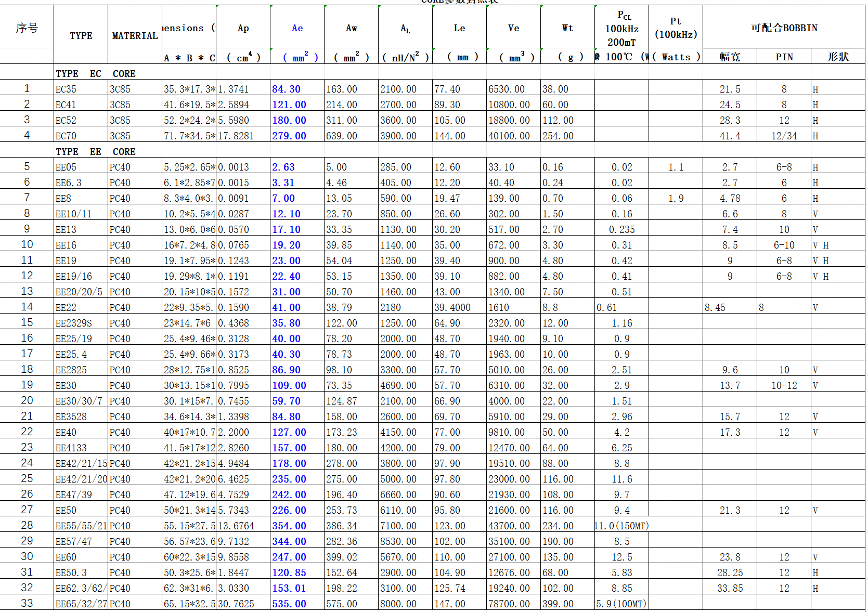Click the 'Aw' column header
Screen dimensions: 868x612
click(x=351, y=28)
